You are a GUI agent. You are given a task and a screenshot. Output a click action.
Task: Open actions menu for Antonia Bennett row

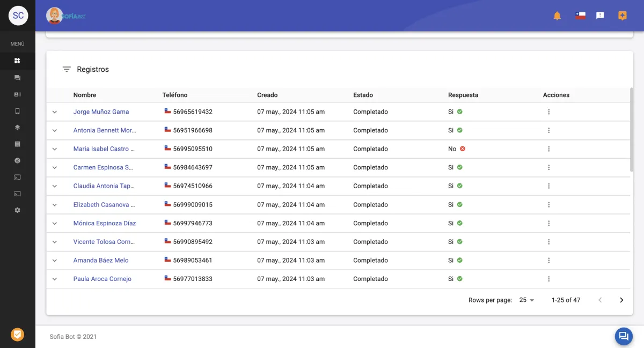(548, 130)
